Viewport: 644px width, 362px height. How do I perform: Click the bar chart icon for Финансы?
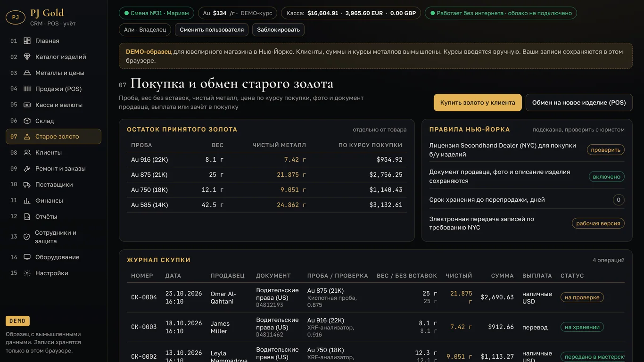27,201
